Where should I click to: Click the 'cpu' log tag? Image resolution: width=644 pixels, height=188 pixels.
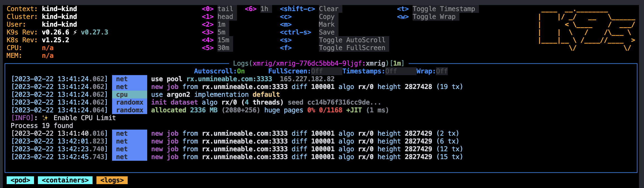tap(130, 95)
